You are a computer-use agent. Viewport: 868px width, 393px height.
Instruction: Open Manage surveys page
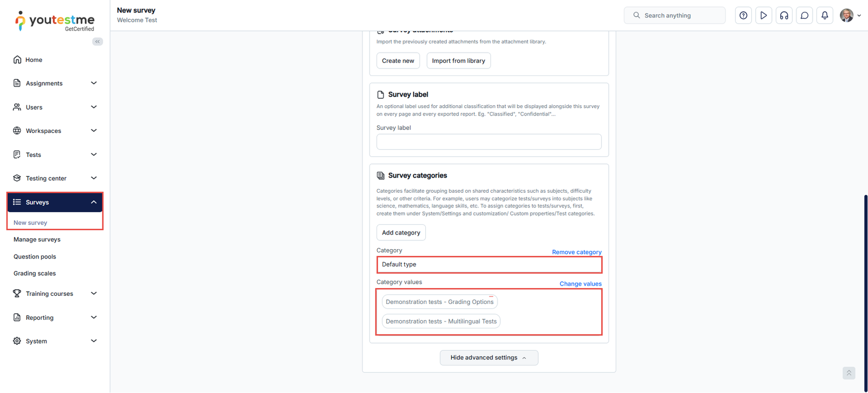(x=37, y=239)
